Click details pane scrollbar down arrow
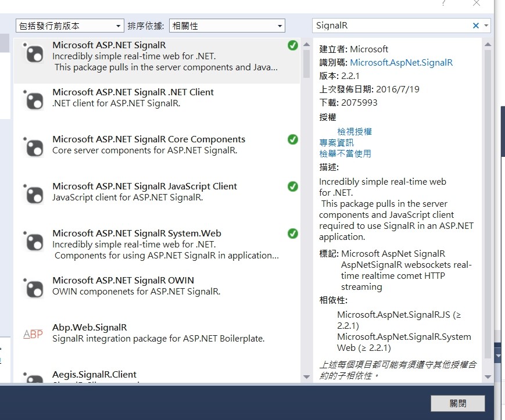This screenshot has width=505, height=420. [488, 376]
